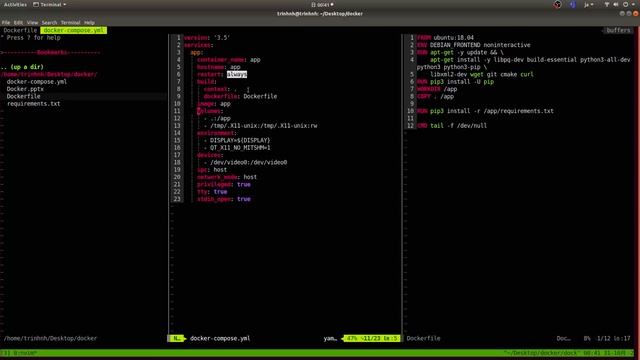Click the red circular tray icon
Image resolution: width=640 pixels, height=360 pixels.
[x=557, y=4]
